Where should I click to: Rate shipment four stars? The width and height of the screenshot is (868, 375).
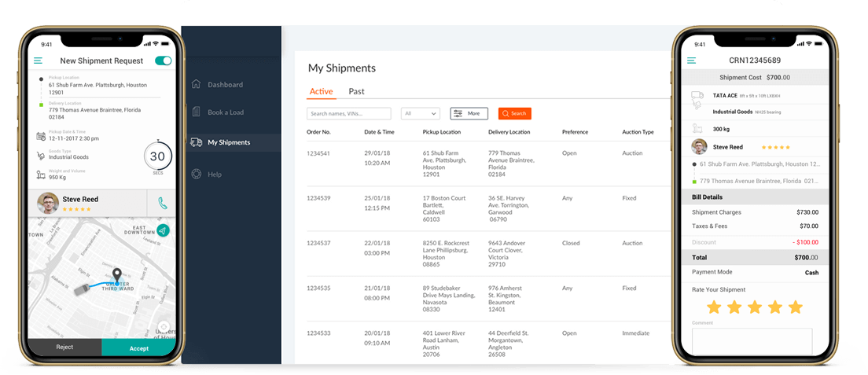click(x=775, y=307)
